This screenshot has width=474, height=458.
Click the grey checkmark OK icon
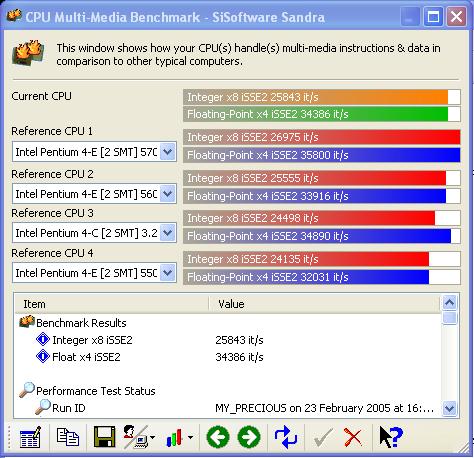[x=323, y=437]
